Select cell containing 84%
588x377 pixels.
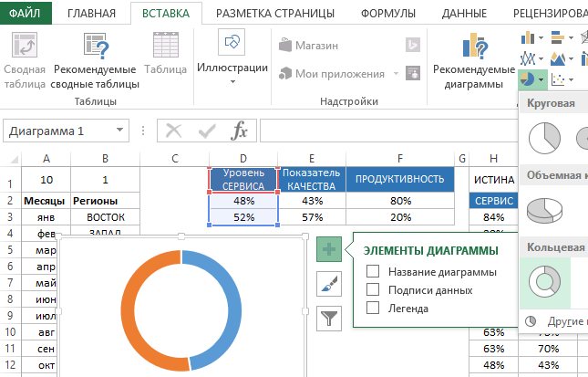tap(494, 217)
